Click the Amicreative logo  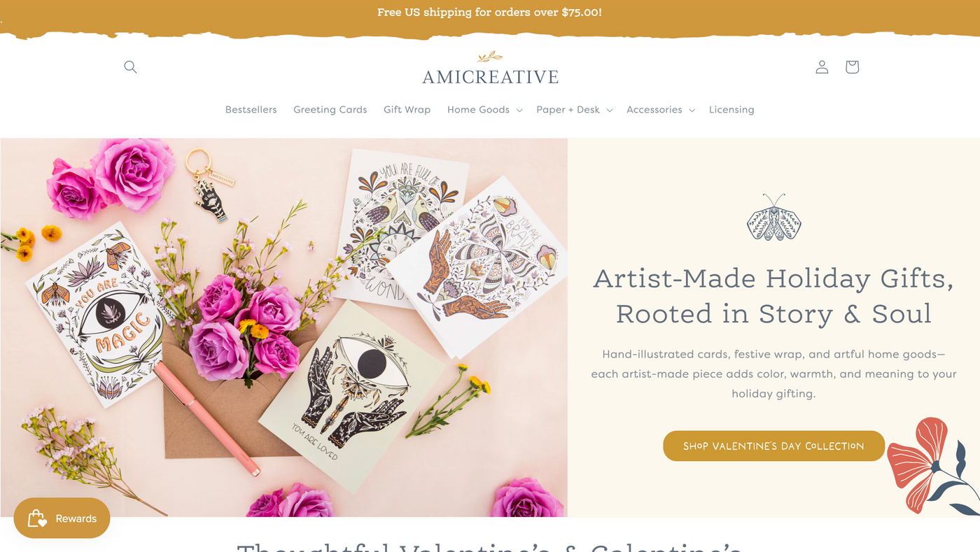(490, 69)
